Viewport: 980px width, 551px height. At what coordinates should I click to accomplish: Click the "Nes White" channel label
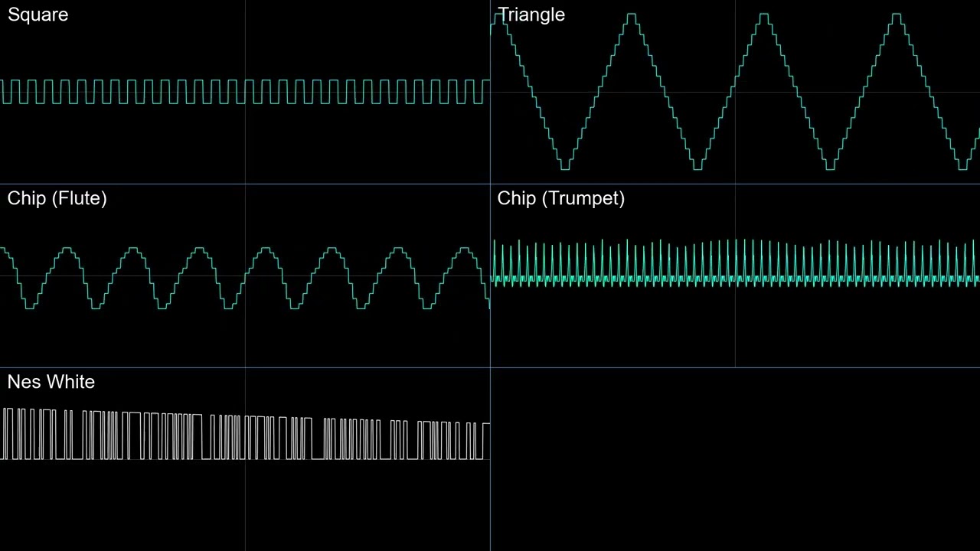(51, 382)
